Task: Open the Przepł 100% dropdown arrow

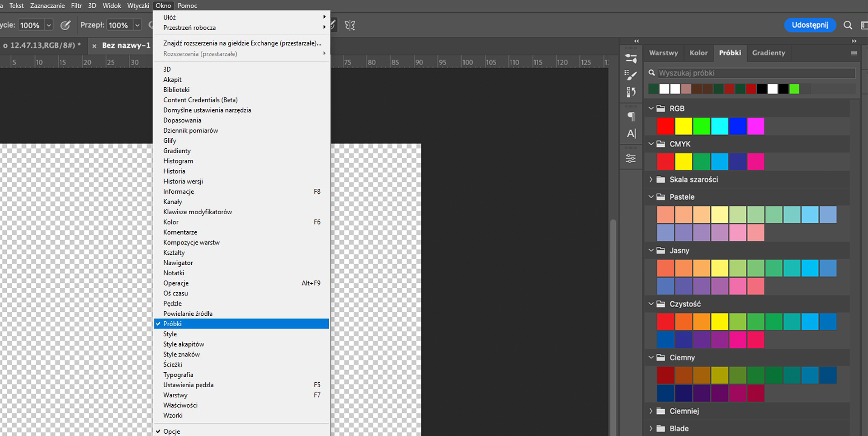Action: pos(137,25)
